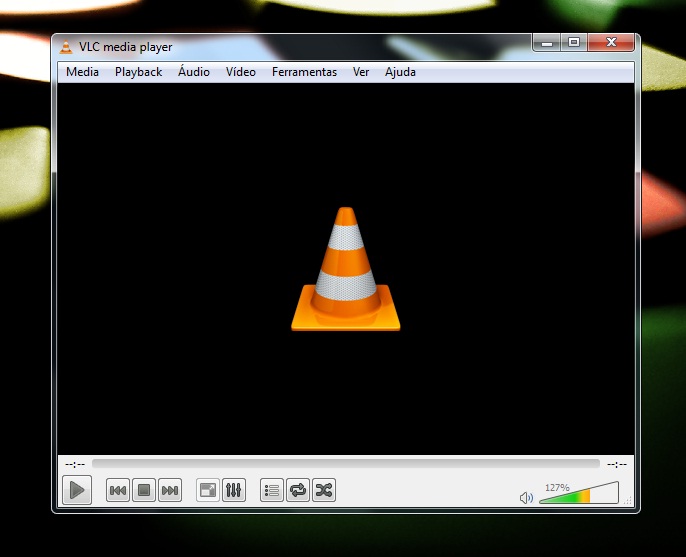Toggle loop repeat mode
686x557 pixels.
(298, 490)
